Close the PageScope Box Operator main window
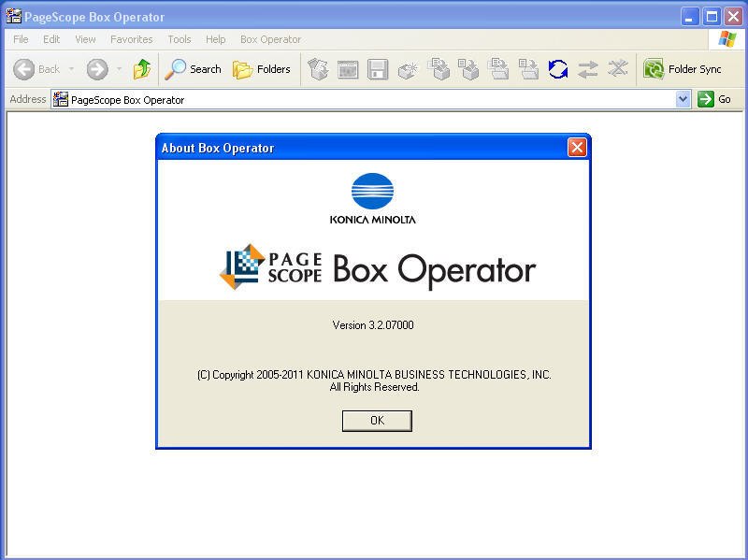 coord(733,17)
